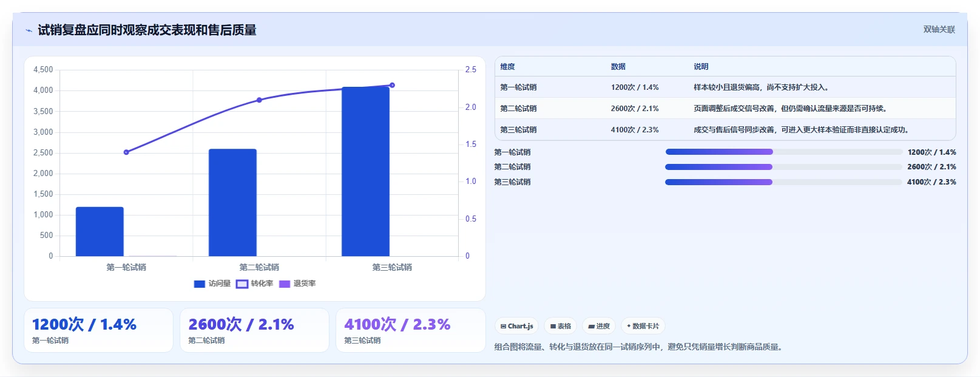
Task: Select the 表格 tag
Action: 560,326
